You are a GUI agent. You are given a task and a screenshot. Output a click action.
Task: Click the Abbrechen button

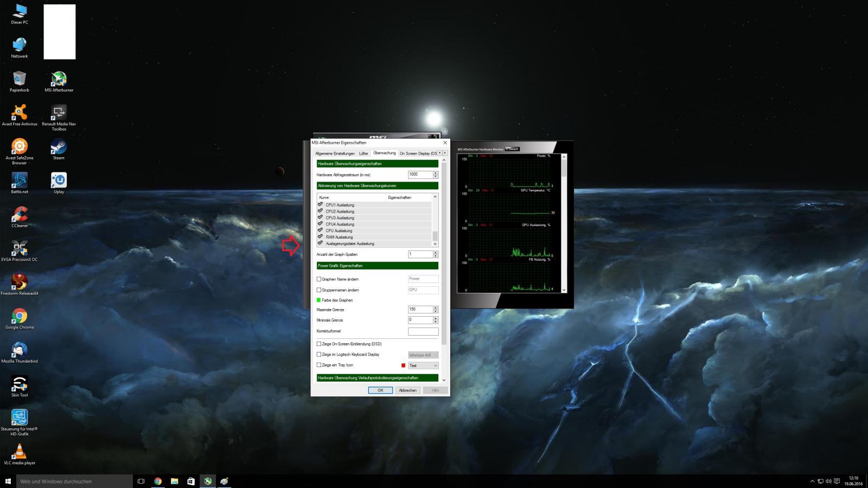[407, 390]
